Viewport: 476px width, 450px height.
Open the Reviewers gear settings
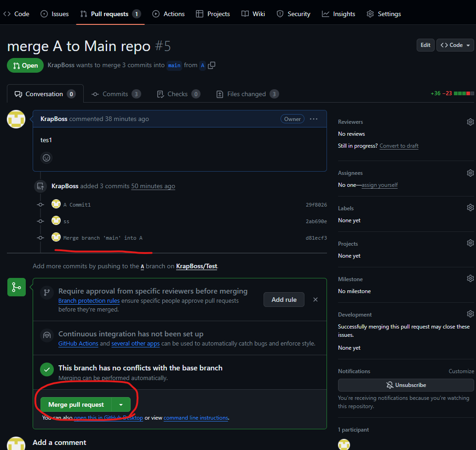pyautogui.click(x=470, y=122)
